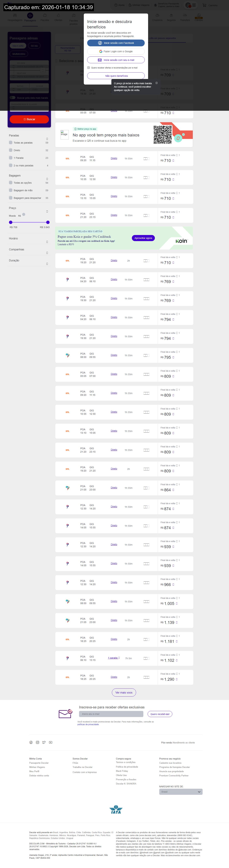Enable receiving offers by e-mail checkbox
The image size is (229, 868).
tap(88, 68)
